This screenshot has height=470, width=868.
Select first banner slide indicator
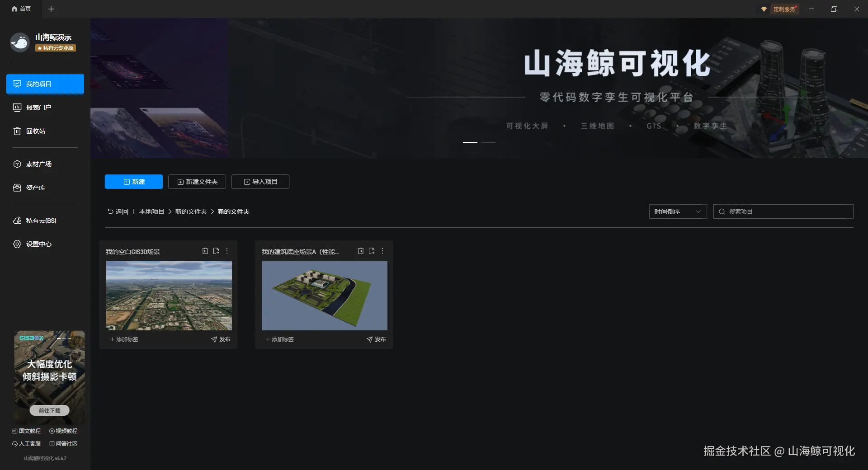[x=470, y=142]
